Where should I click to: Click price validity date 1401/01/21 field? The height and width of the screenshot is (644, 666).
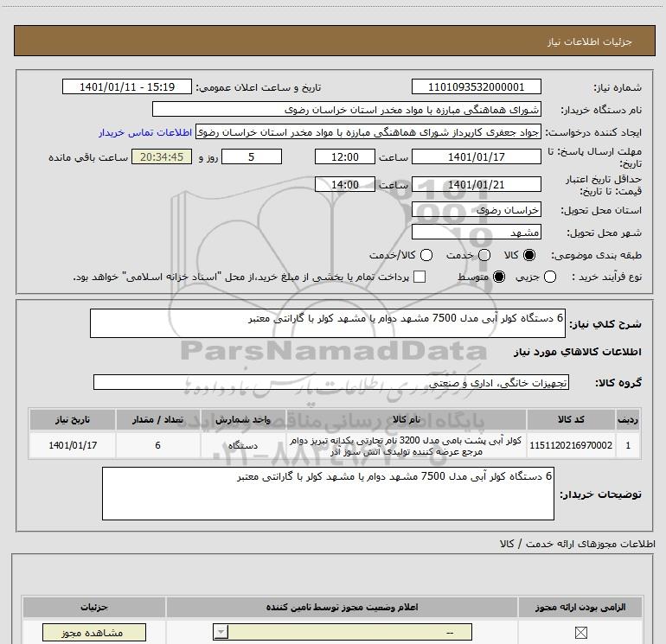coord(476,184)
